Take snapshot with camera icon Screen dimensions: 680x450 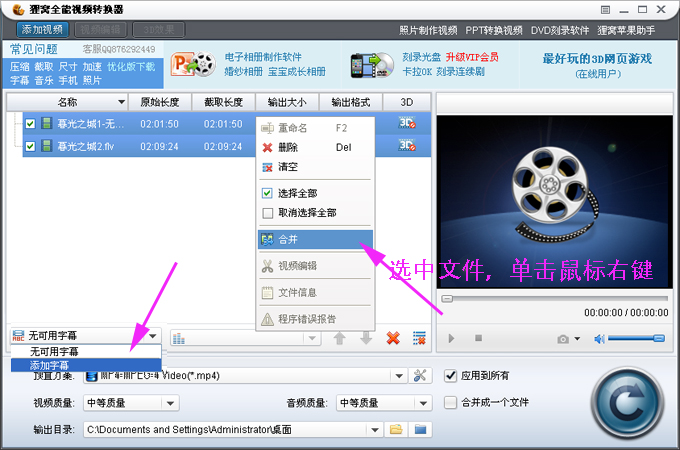point(563,339)
